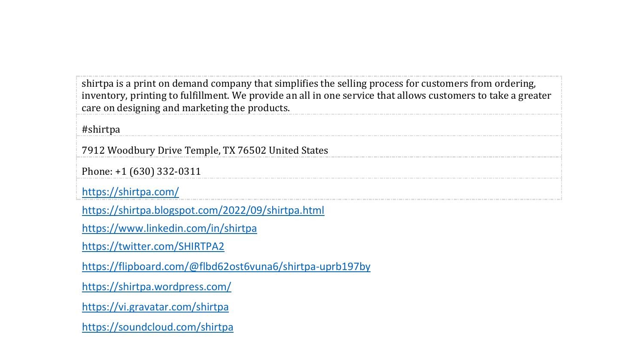Visit the Flipboard shirtpa link
644x337 pixels.
click(226, 267)
